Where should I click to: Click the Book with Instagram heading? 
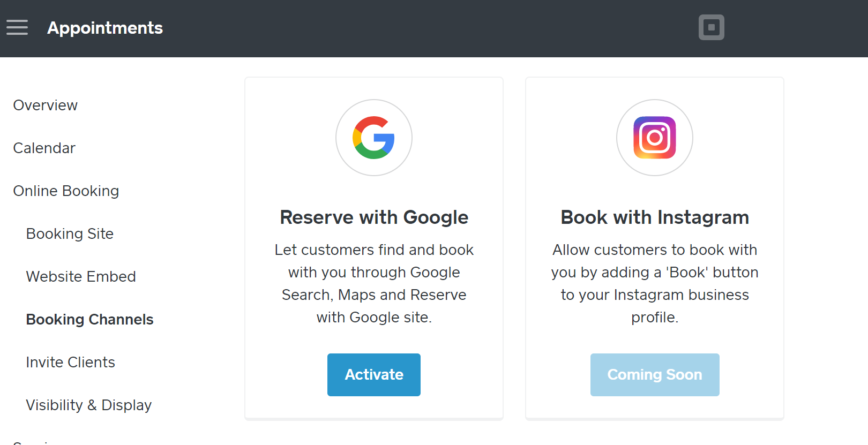654,217
